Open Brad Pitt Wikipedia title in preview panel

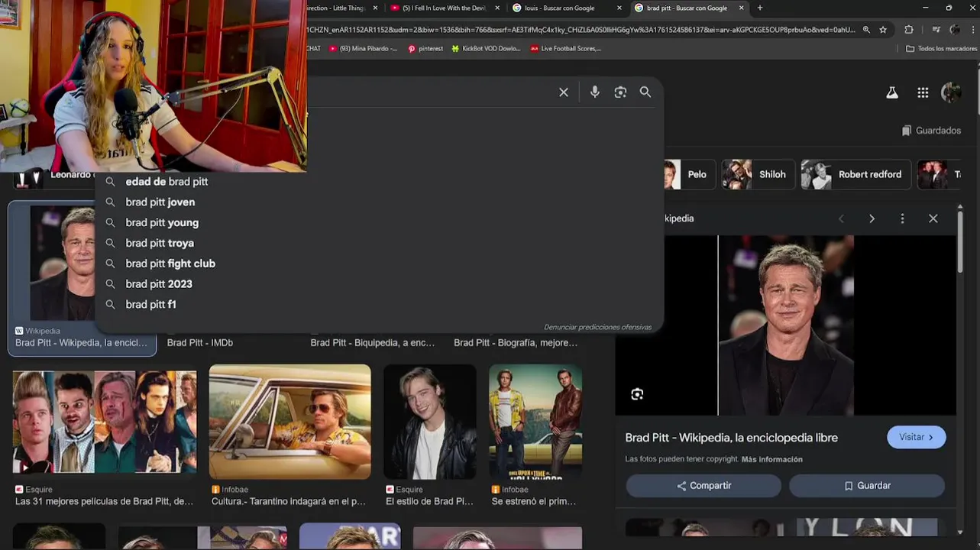pyautogui.click(x=731, y=438)
